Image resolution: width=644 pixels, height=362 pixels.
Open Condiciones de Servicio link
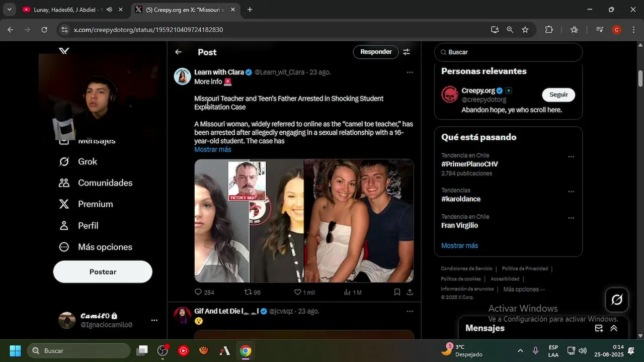pyautogui.click(x=466, y=268)
